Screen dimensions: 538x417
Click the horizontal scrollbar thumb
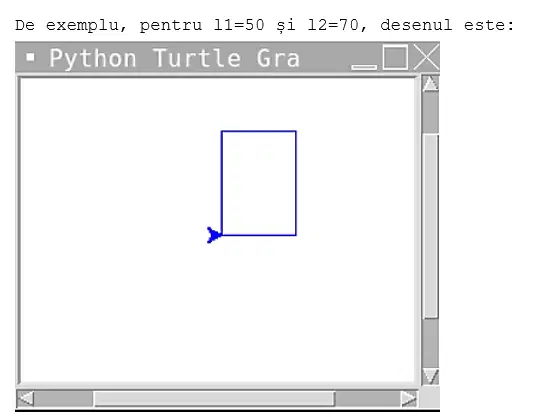tap(214, 399)
